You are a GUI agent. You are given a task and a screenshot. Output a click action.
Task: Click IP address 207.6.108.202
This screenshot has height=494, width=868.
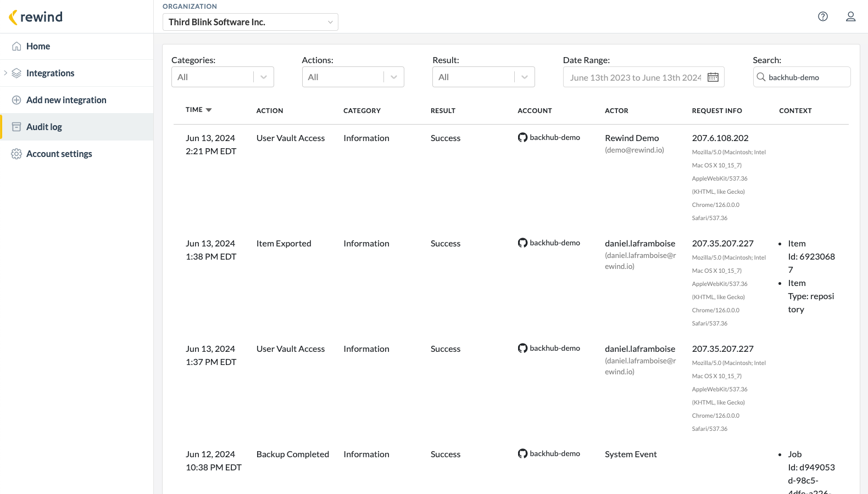[720, 138]
